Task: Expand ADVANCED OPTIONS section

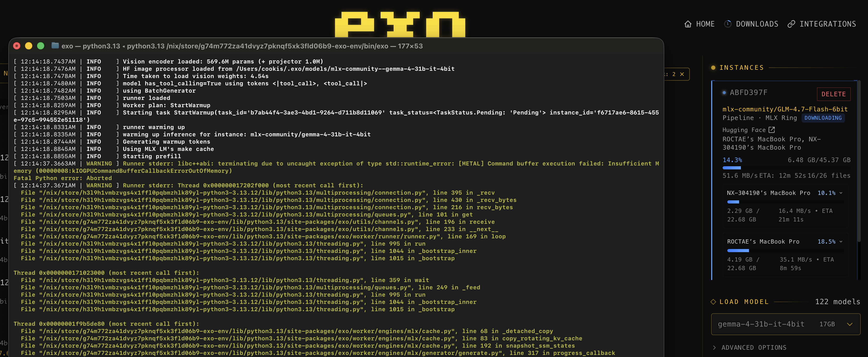Action: coord(750,348)
